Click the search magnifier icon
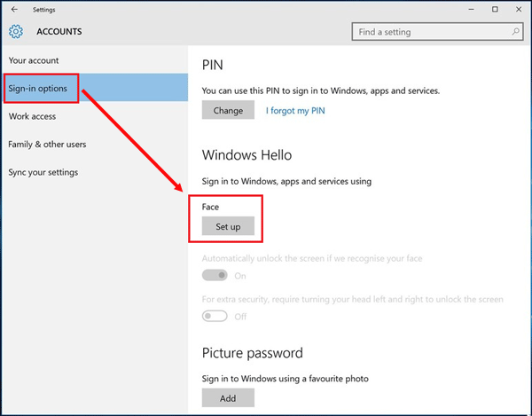 click(x=515, y=32)
